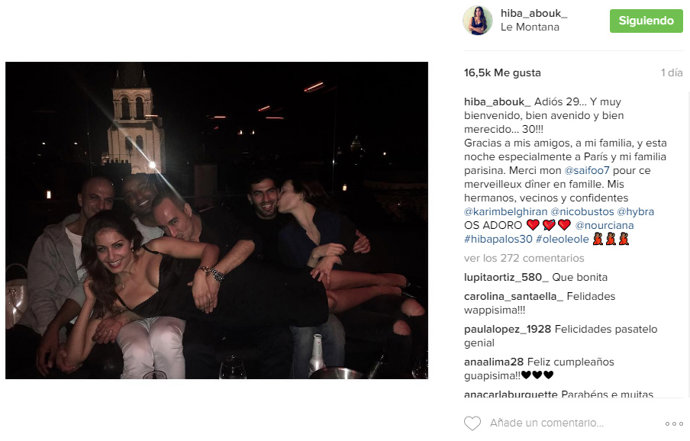
Task: Toggle the Siguiendo follow button
Action: pyautogui.click(x=646, y=21)
